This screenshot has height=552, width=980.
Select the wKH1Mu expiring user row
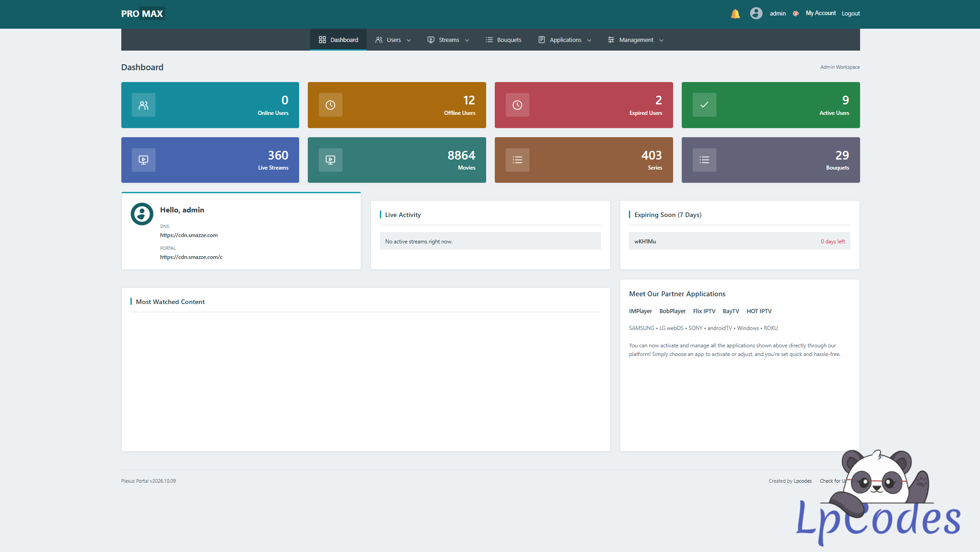[740, 241]
